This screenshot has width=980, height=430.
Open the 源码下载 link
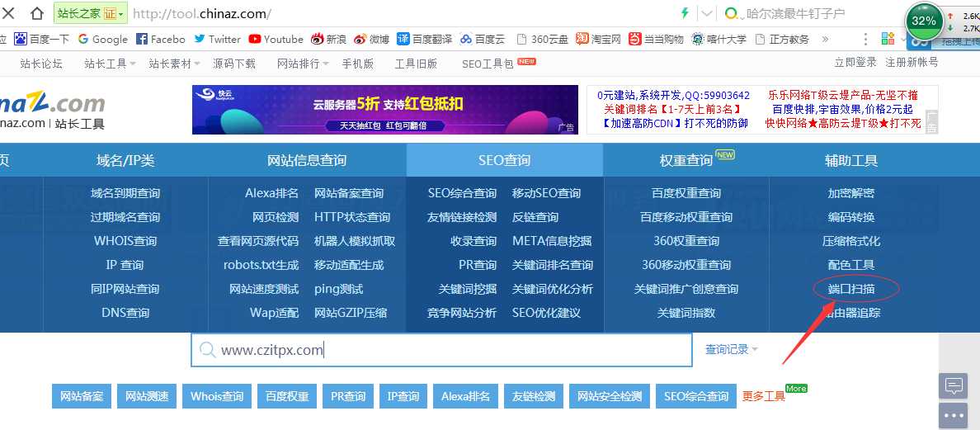pos(233,63)
